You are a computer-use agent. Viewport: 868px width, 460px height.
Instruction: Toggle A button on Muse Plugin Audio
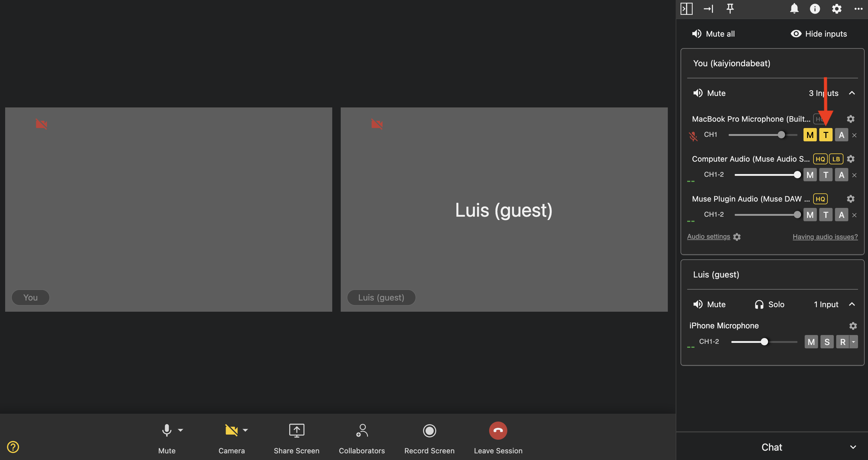click(x=841, y=215)
